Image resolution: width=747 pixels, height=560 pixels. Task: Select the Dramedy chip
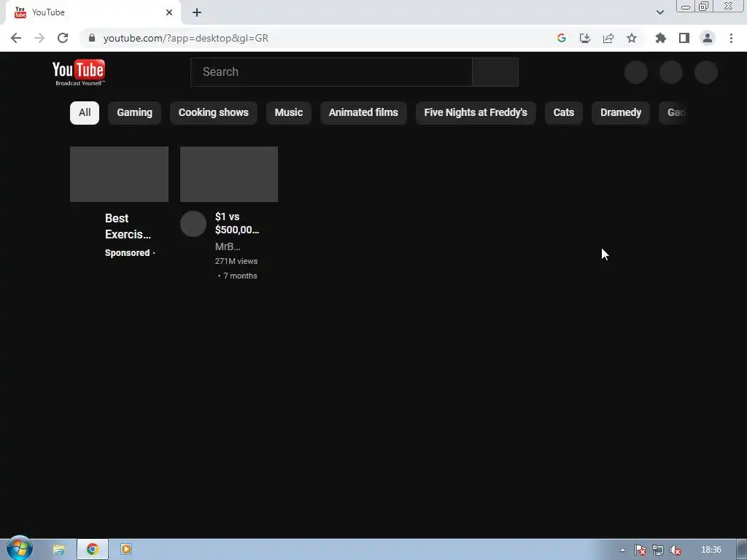pyautogui.click(x=621, y=113)
